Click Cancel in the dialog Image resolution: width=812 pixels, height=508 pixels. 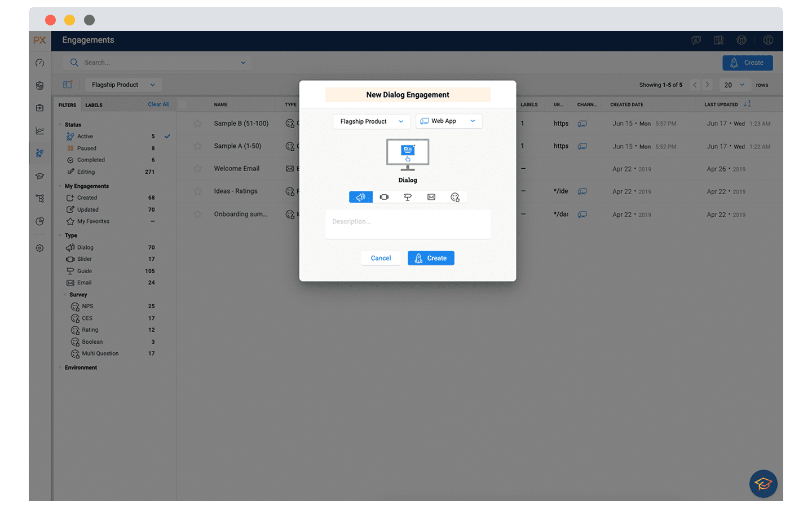point(381,258)
